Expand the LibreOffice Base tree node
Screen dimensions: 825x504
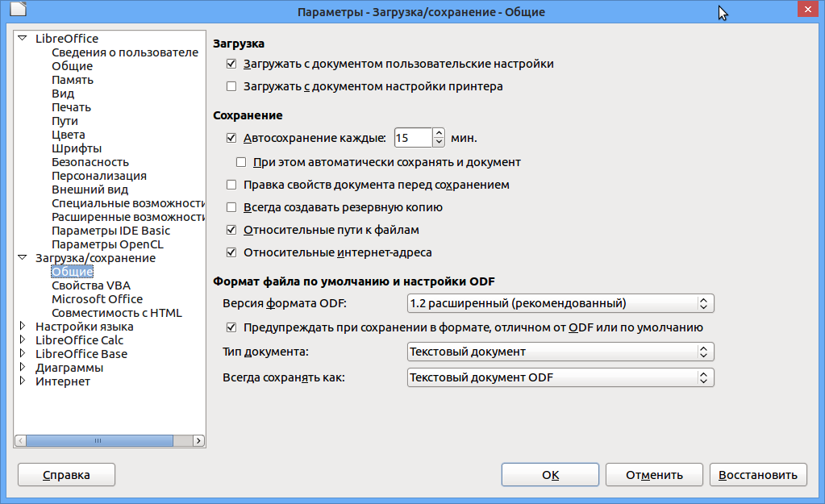(x=22, y=353)
